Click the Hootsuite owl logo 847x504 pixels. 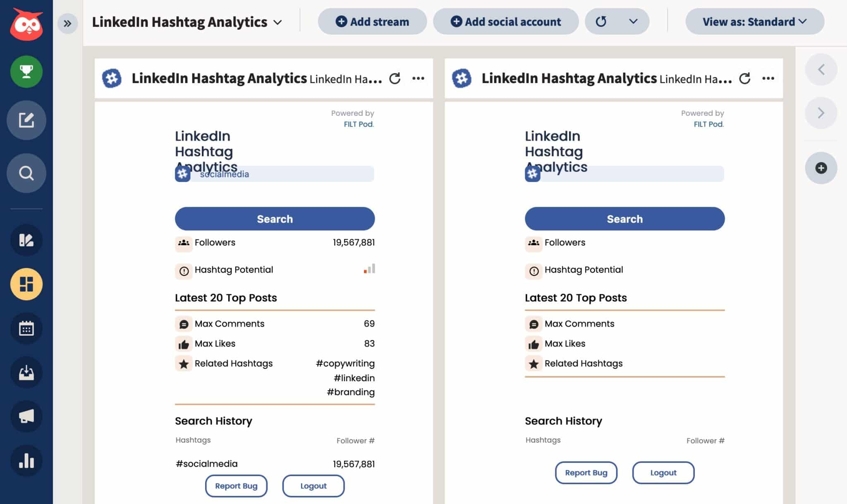(26, 23)
